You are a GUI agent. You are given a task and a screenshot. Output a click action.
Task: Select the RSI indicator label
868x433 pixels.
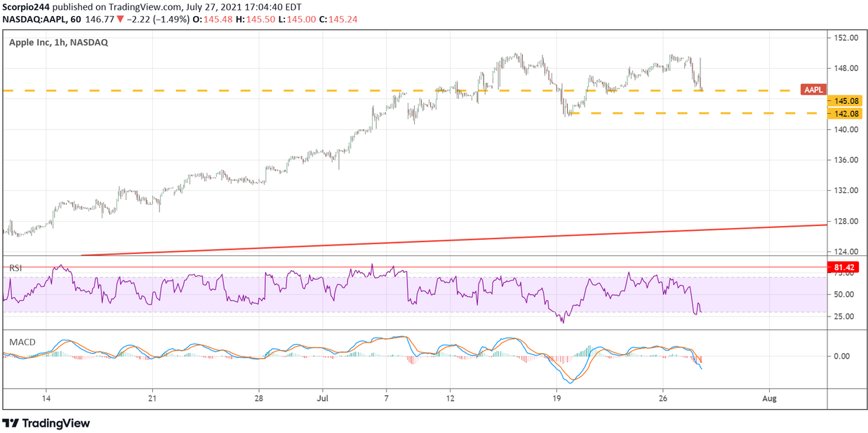16,267
